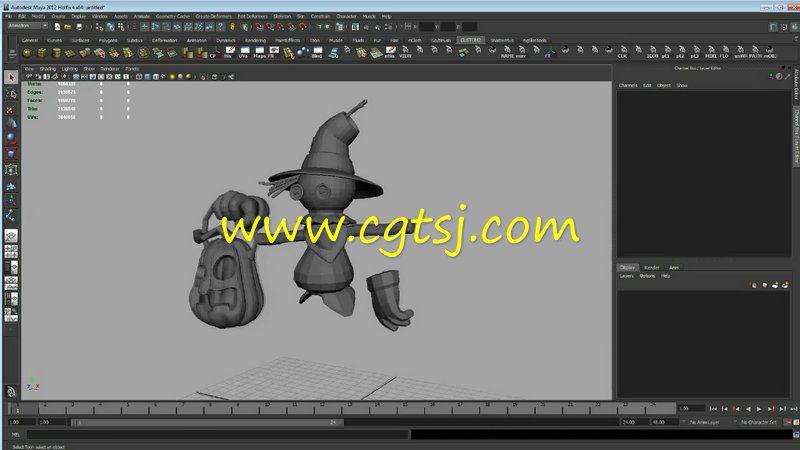Click the FLO shelf script icon
The height and width of the screenshot is (450, 800).
[x=724, y=52]
